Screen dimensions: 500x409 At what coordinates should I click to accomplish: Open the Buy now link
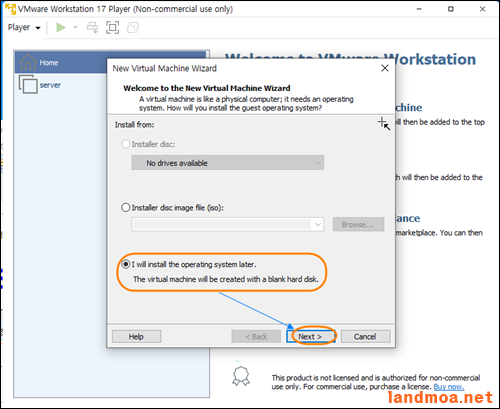tap(449, 387)
